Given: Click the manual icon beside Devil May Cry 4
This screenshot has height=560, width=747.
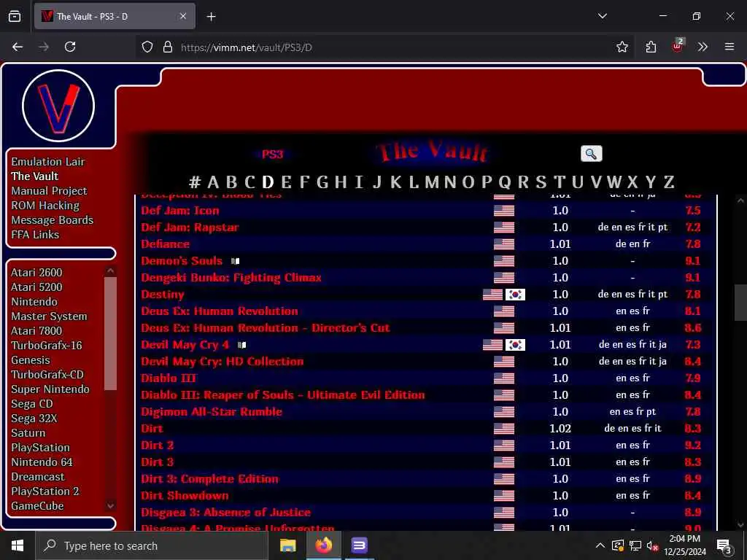Looking at the screenshot, I should (x=242, y=345).
